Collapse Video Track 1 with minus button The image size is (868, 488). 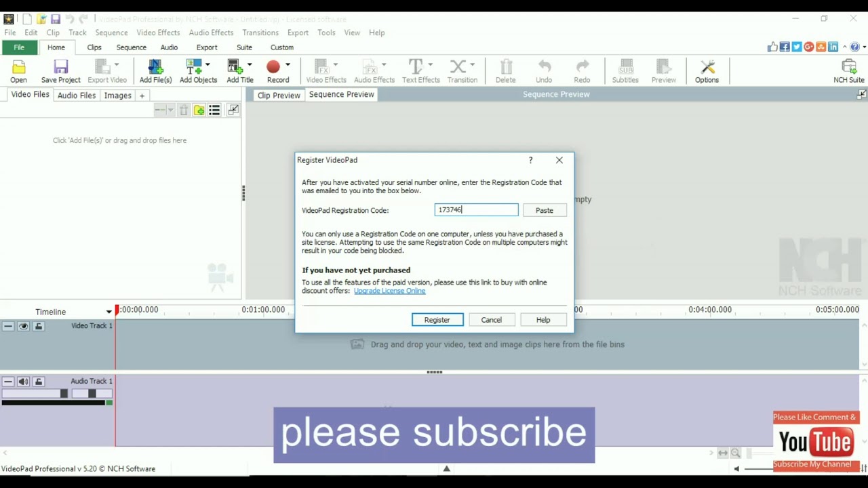coord(8,326)
